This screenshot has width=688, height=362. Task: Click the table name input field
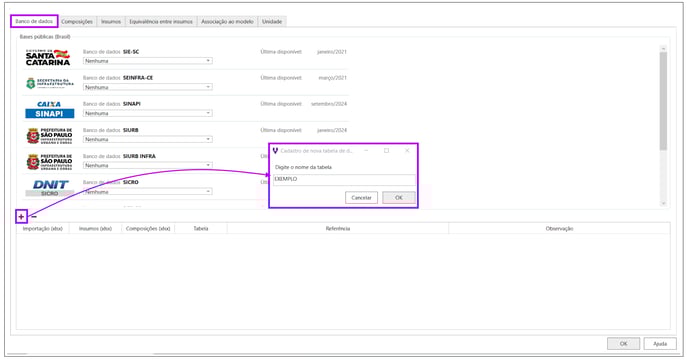point(344,179)
